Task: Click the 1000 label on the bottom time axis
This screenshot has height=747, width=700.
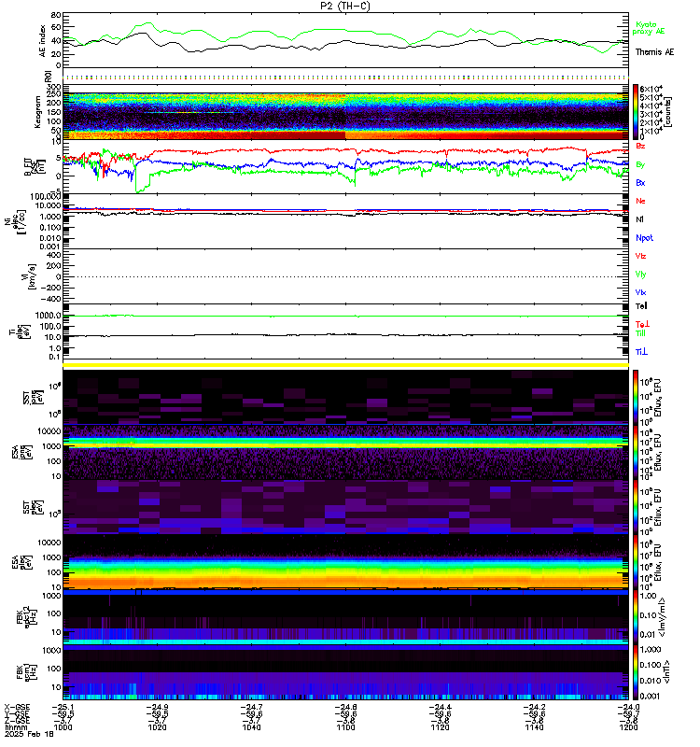Action: pos(63,727)
